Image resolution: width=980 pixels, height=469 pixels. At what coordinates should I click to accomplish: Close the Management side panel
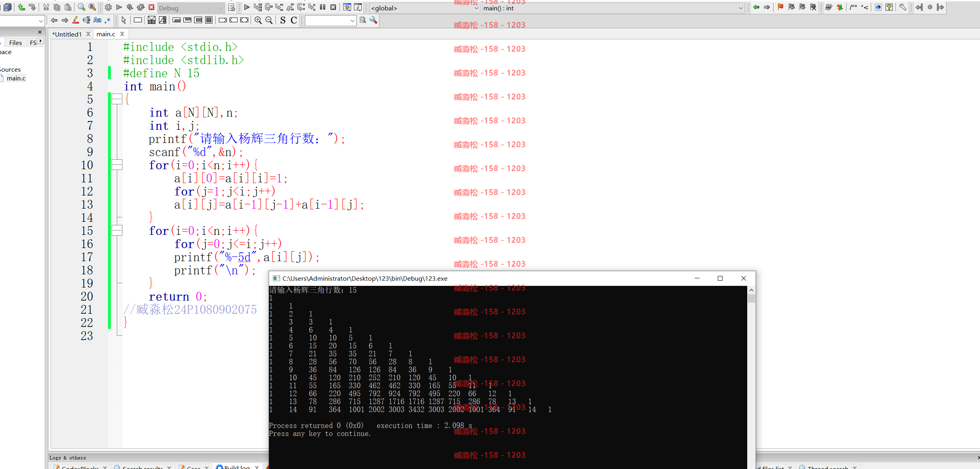39,32
